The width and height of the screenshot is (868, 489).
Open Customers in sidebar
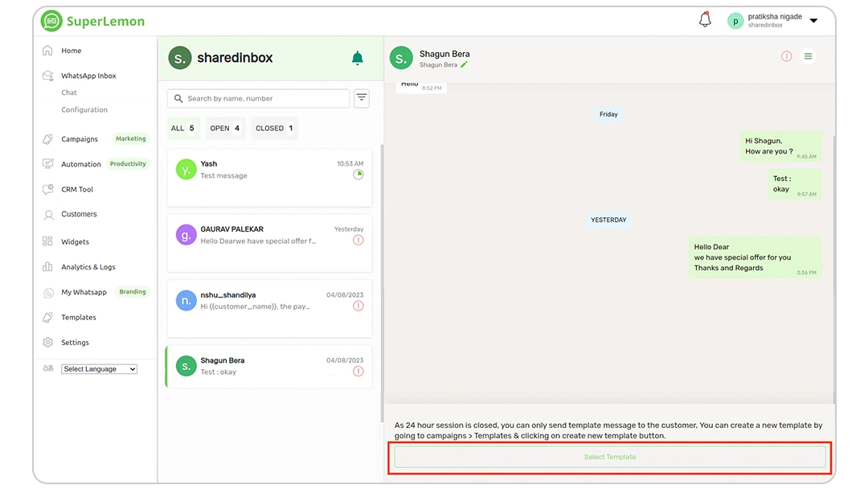click(x=79, y=214)
